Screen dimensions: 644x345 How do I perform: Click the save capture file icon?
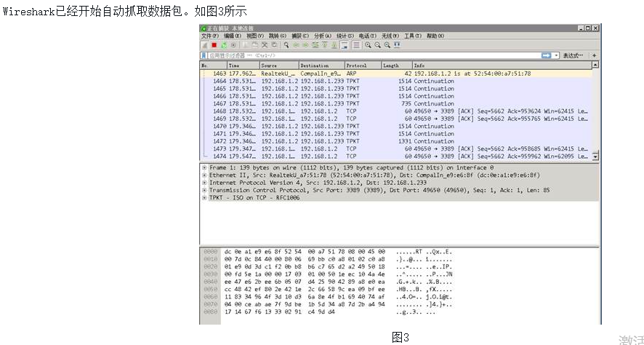coord(254,45)
